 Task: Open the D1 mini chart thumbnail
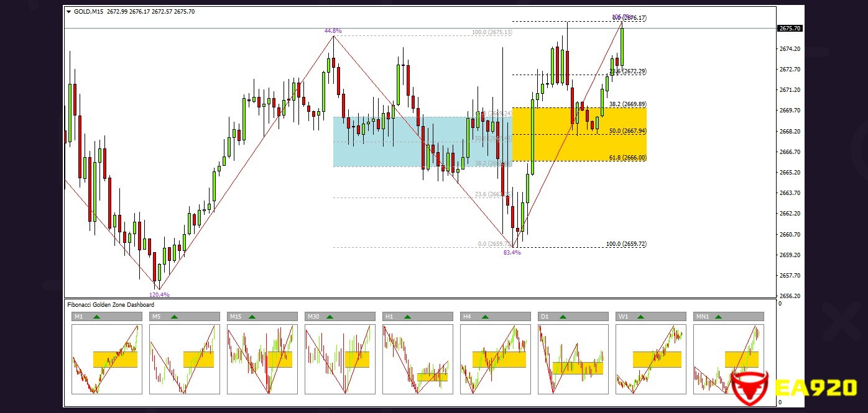[x=573, y=359]
